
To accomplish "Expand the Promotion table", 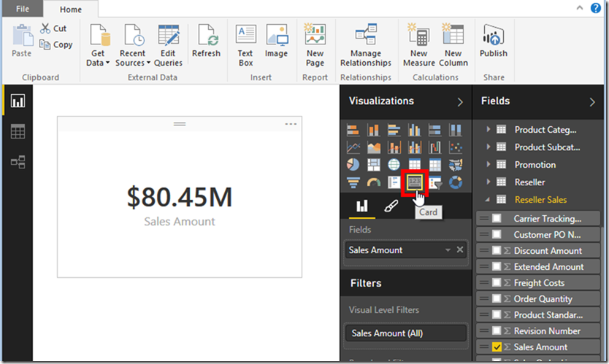I will tap(489, 164).
